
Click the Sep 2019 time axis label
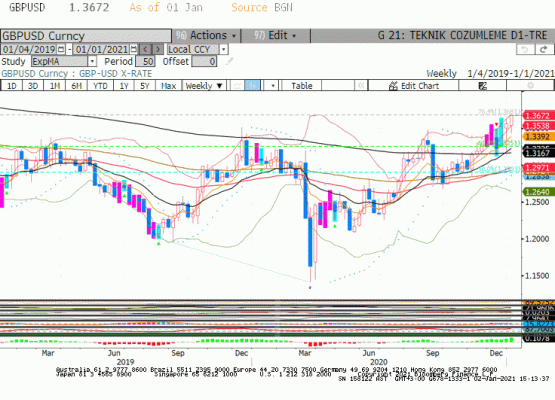178,353
